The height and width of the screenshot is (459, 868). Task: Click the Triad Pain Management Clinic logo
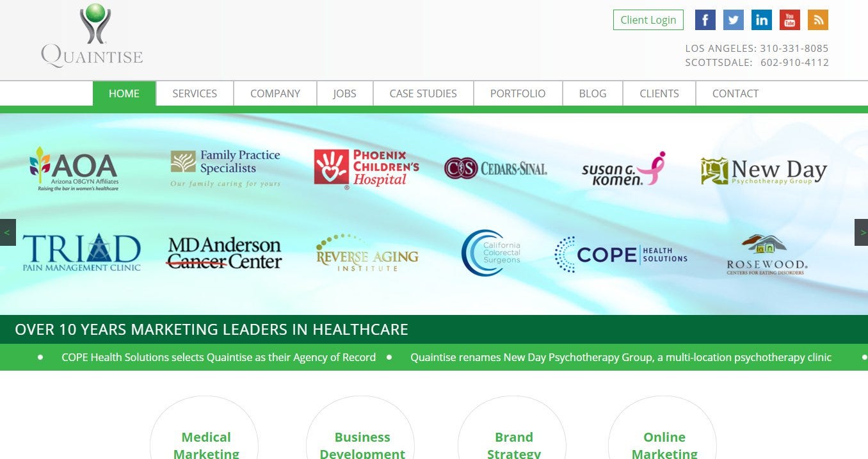pyautogui.click(x=81, y=252)
